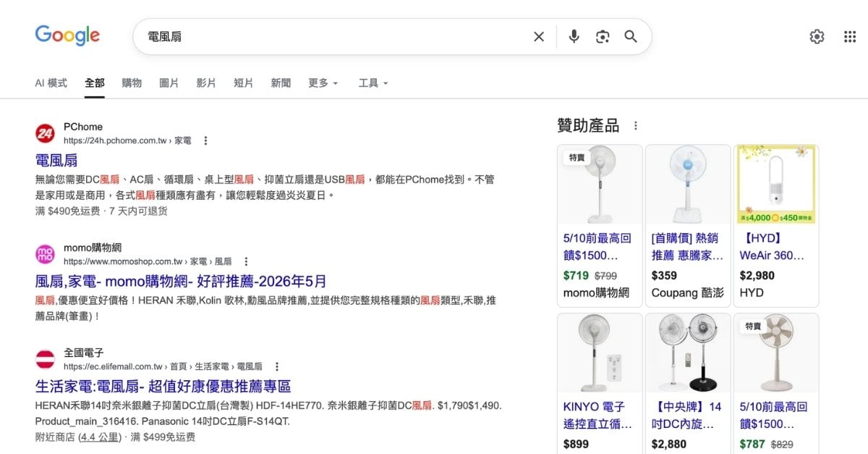Open the PChome 電風扇 result link
This screenshot has height=454, width=868.
tap(56, 160)
